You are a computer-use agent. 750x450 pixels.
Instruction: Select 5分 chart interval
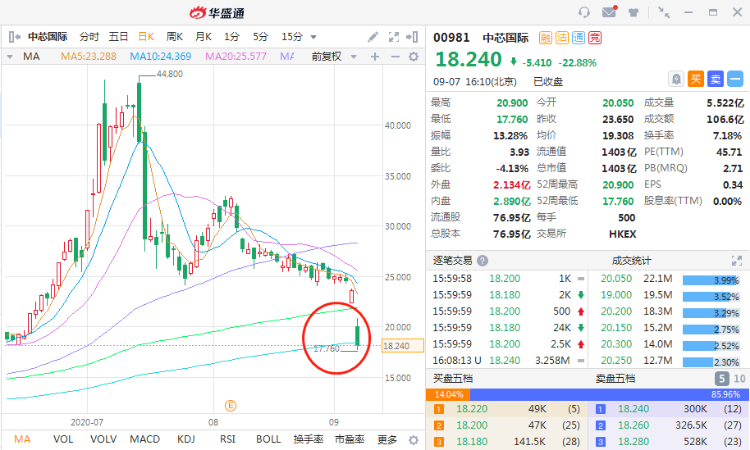260,37
